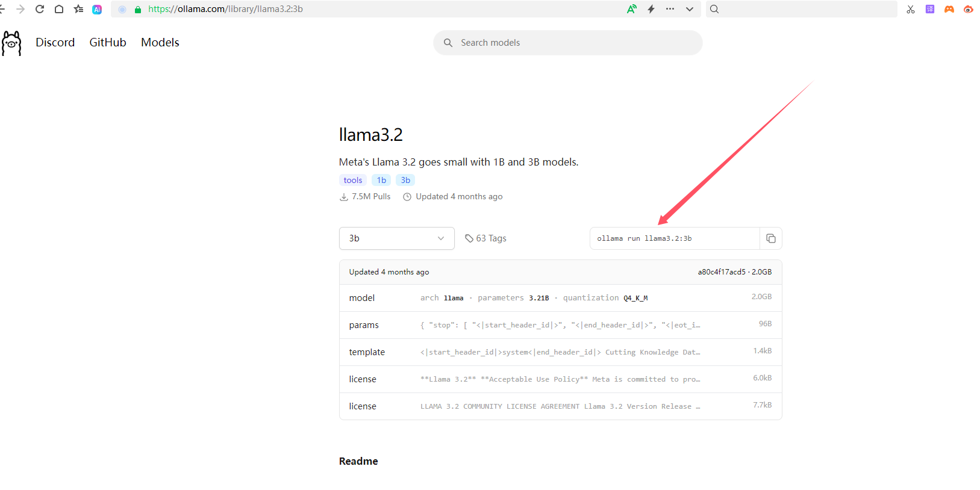Go to the Models page
This screenshot has height=490, width=980.
pyautogui.click(x=160, y=43)
